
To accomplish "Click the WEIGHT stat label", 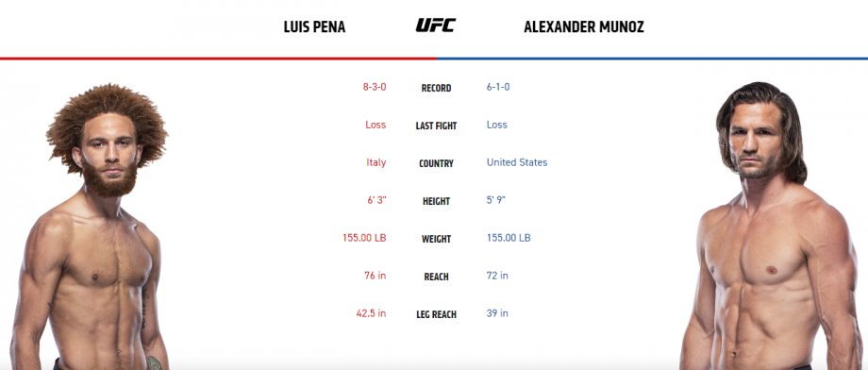I will click(436, 239).
